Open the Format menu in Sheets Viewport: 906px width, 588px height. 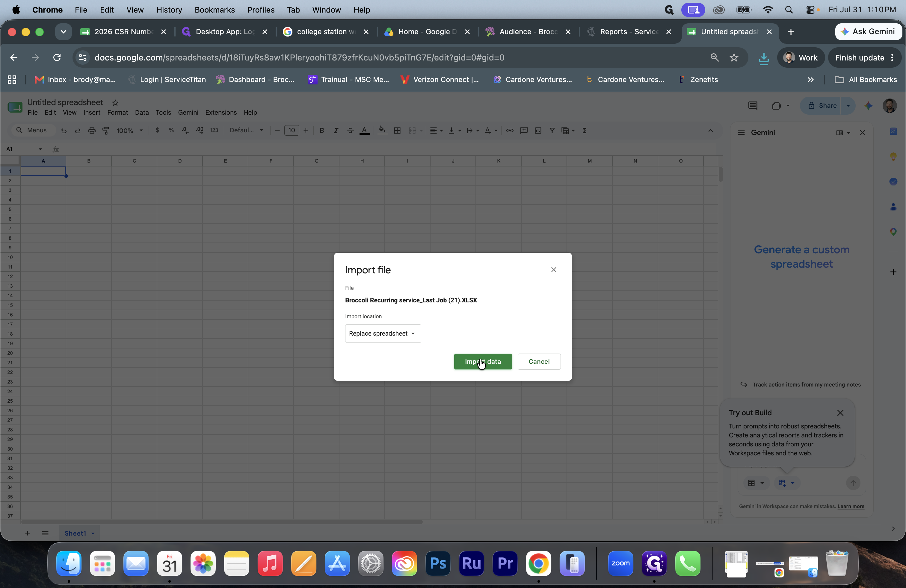click(117, 113)
